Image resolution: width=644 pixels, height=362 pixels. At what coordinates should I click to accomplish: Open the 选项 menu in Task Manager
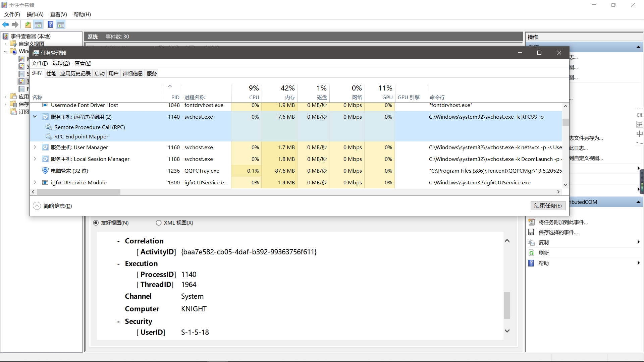coord(61,63)
